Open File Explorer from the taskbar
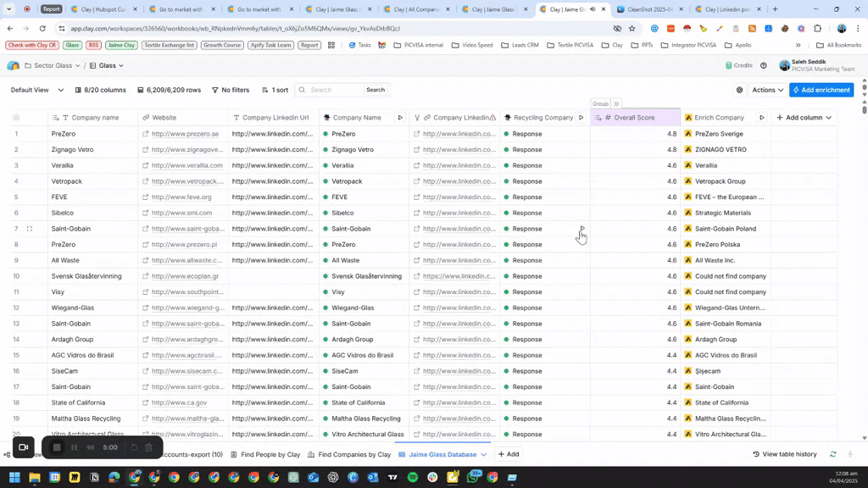 point(35,477)
